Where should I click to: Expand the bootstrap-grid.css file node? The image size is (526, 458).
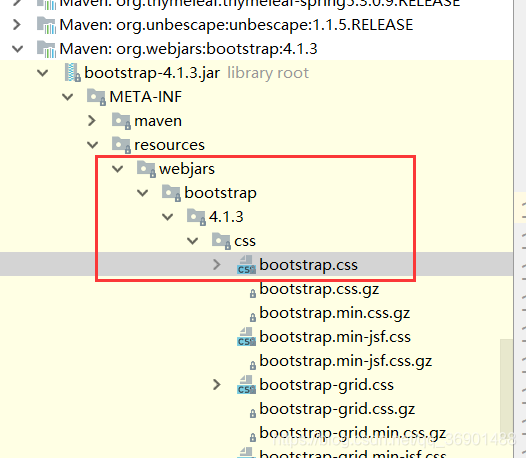click(217, 385)
